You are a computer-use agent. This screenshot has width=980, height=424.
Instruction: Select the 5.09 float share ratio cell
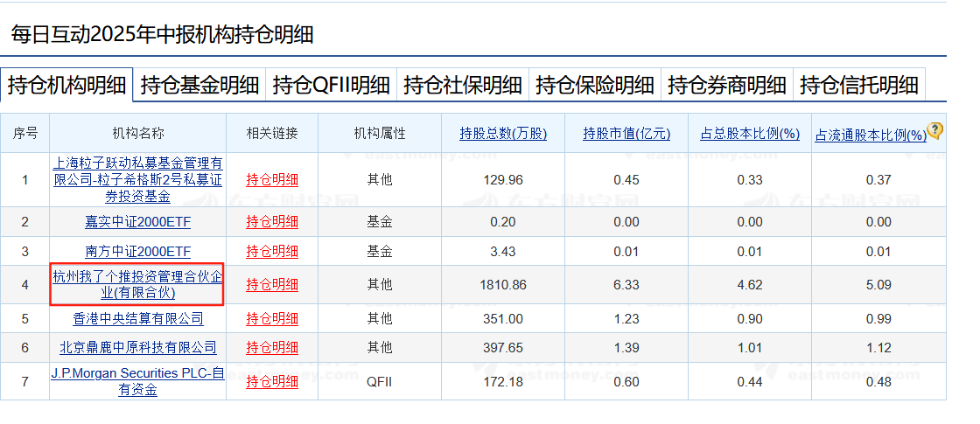[878, 285]
